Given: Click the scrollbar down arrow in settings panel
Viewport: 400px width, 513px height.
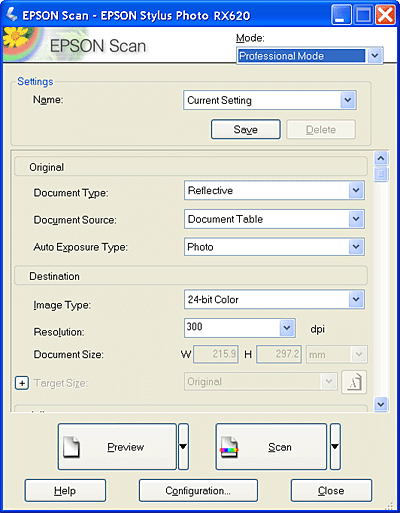Looking at the screenshot, I should (x=381, y=404).
